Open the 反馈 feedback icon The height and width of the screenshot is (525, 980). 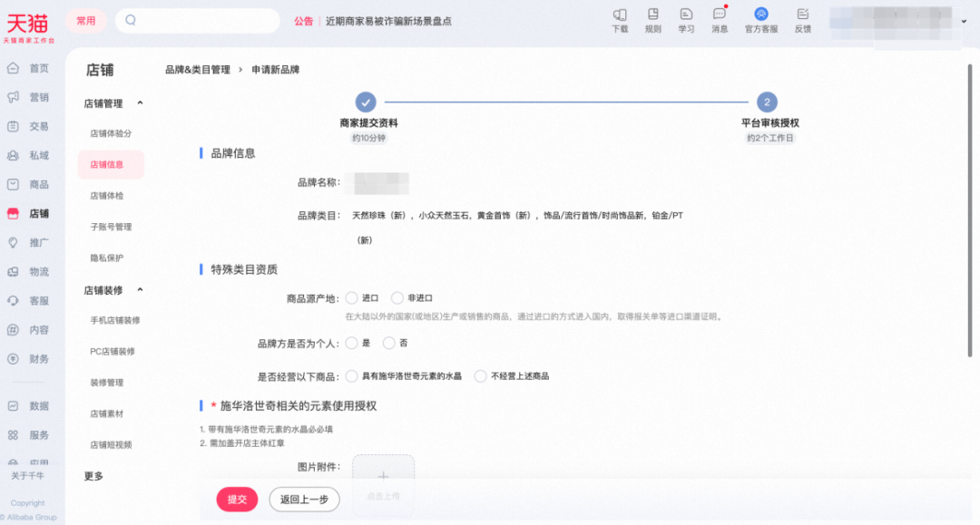[802, 15]
